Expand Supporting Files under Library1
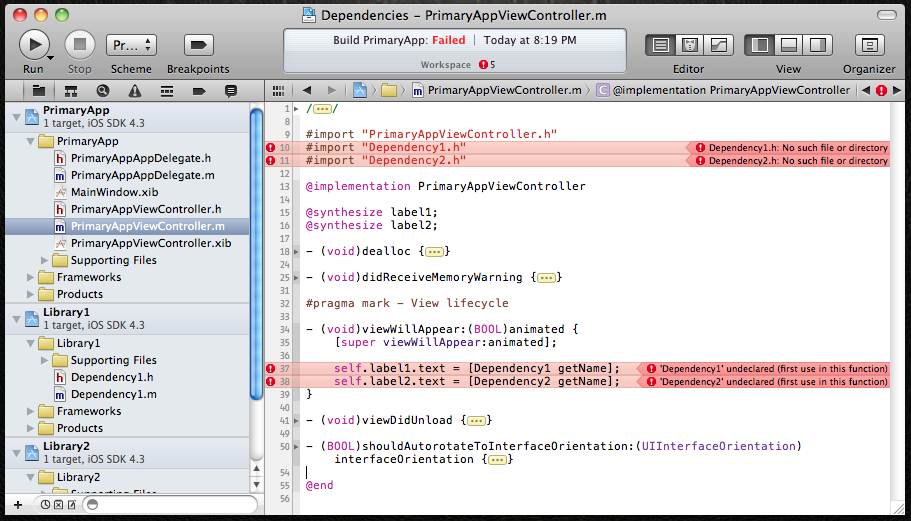Screen dimensions: 911x521 [x=44, y=360]
